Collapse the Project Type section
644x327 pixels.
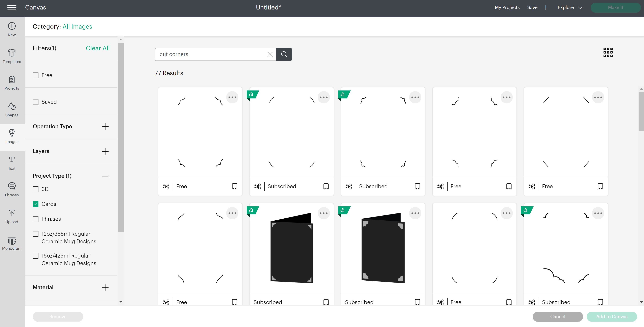pyautogui.click(x=105, y=176)
